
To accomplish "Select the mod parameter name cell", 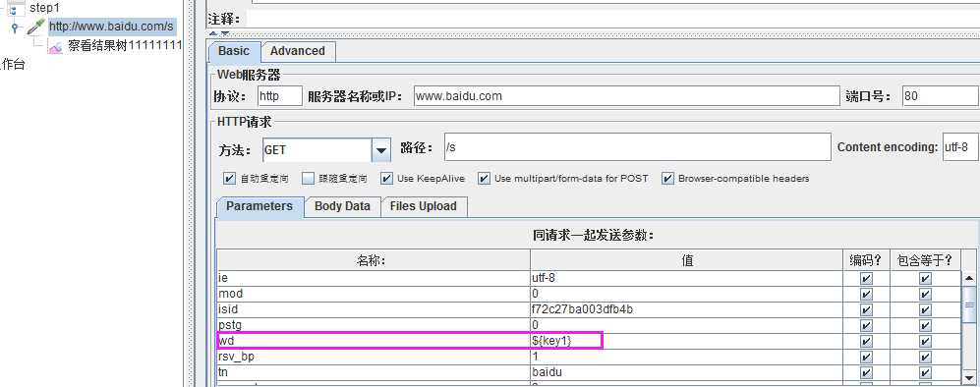I will point(374,294).
